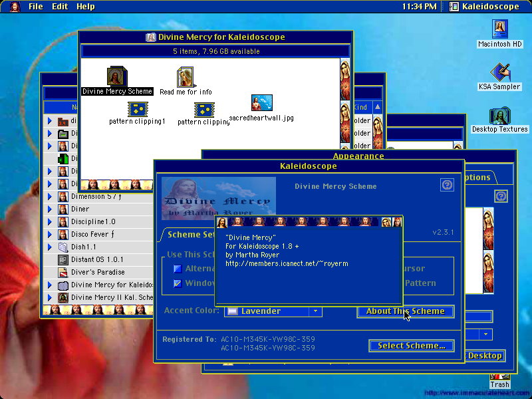Click the clock showing 11:34 PM

pos(420,7)
